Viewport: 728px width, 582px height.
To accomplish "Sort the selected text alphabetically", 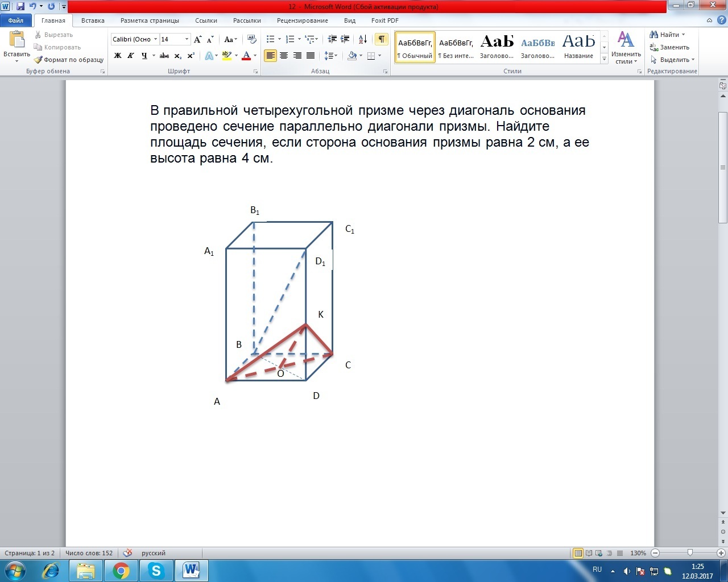I will pyautogui.click(x=363, y=39).
